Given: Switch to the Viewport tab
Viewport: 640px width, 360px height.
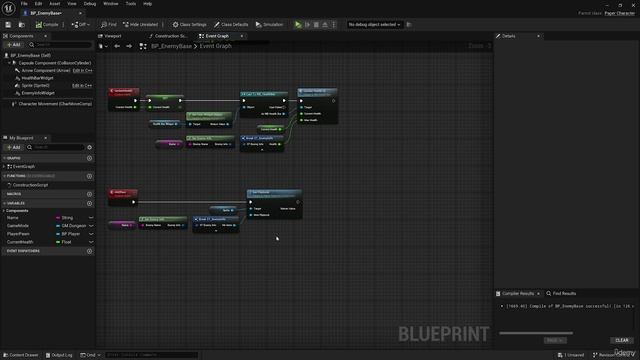Looking at the screenshot, I should (x=110, y=36).
